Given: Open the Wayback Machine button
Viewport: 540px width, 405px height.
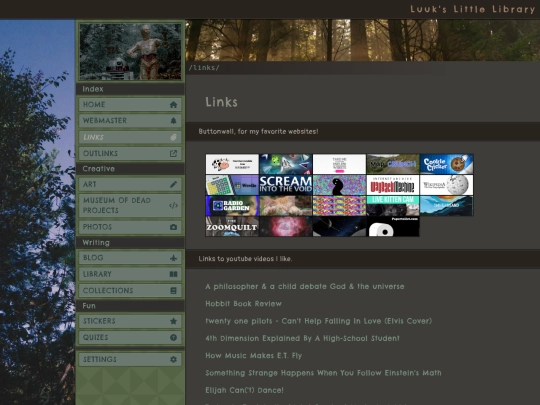Looking at the screenshot, I should tap(393, 185).
